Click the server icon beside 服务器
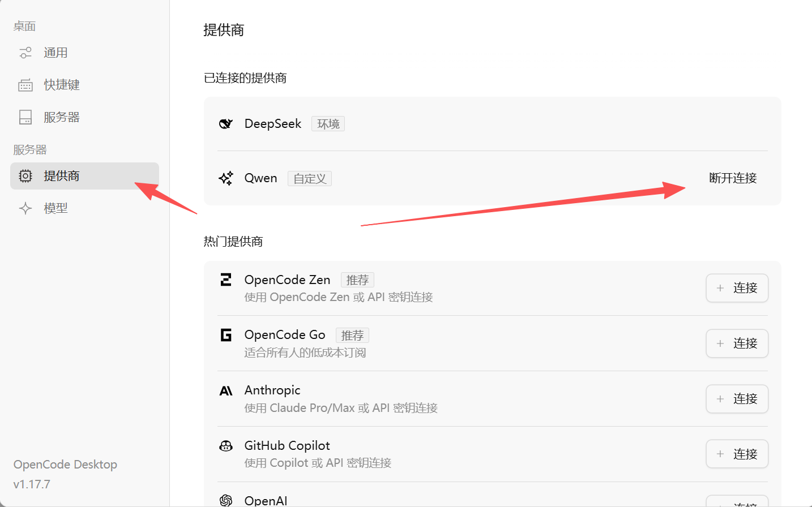Viewport: 812px width, 507px height. pyautogui.click(x=25, y=117)
